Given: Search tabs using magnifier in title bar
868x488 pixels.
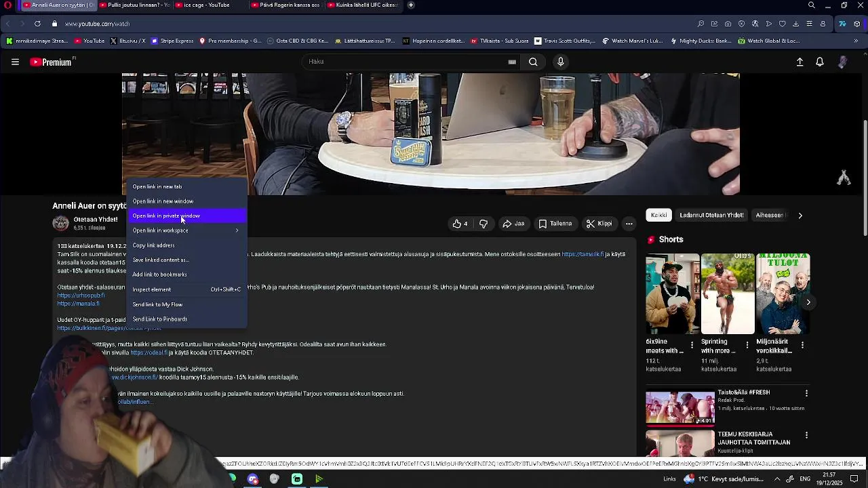Looking at the screenshot, I should click(x=811, y=5).
